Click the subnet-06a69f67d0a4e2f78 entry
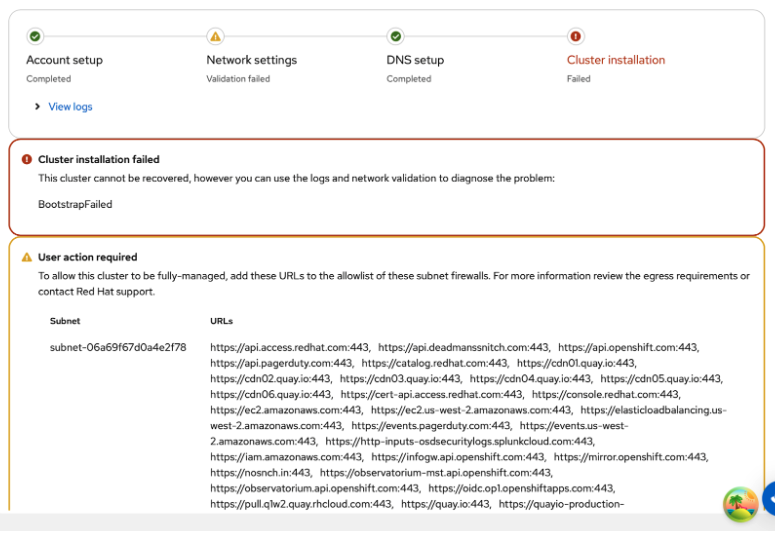 tap(118, 347)
